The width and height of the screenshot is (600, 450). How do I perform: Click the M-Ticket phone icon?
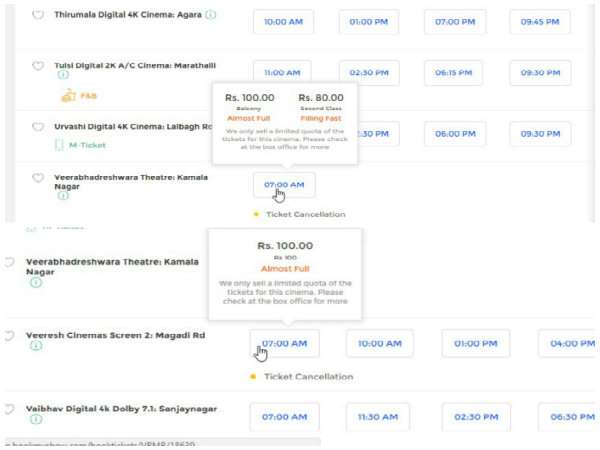coord(59,145)
